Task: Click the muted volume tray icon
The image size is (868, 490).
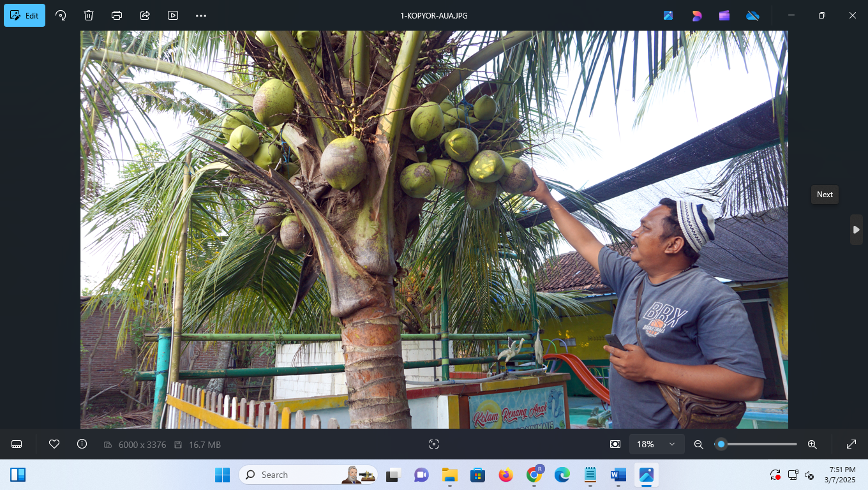Action: click(x=809, y=475)
